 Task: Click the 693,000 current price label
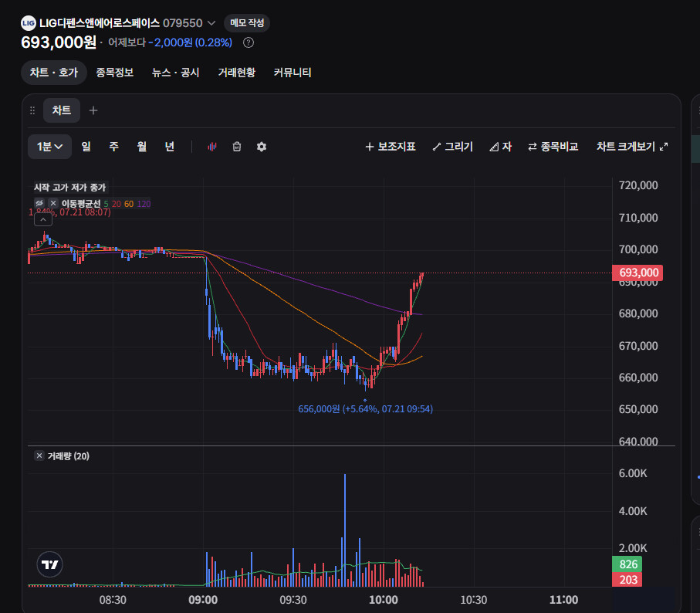[637, 273]
